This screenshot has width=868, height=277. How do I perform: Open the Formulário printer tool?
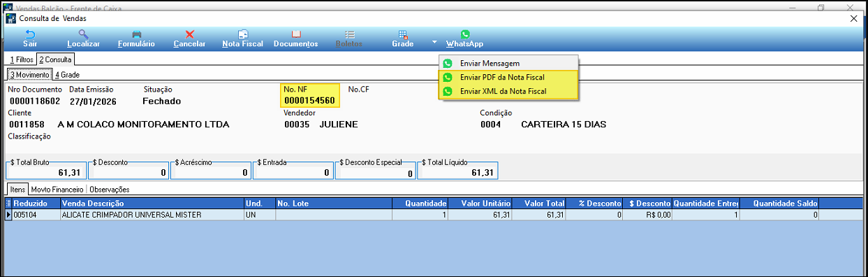[x=136, y=38]
